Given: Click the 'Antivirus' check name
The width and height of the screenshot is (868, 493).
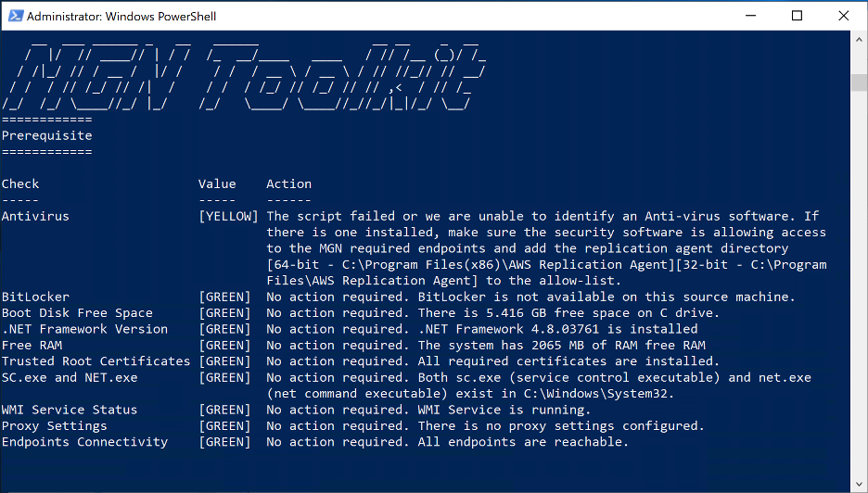Looking at the screenshot, I should (35, 216).
